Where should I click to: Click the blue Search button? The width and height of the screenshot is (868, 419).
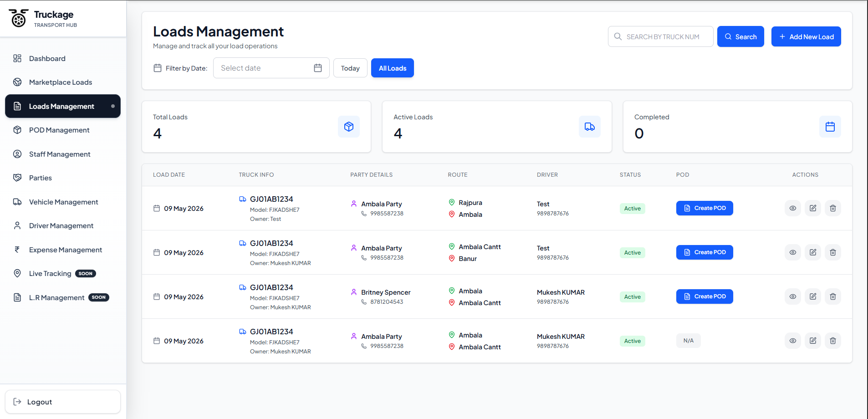740,36
